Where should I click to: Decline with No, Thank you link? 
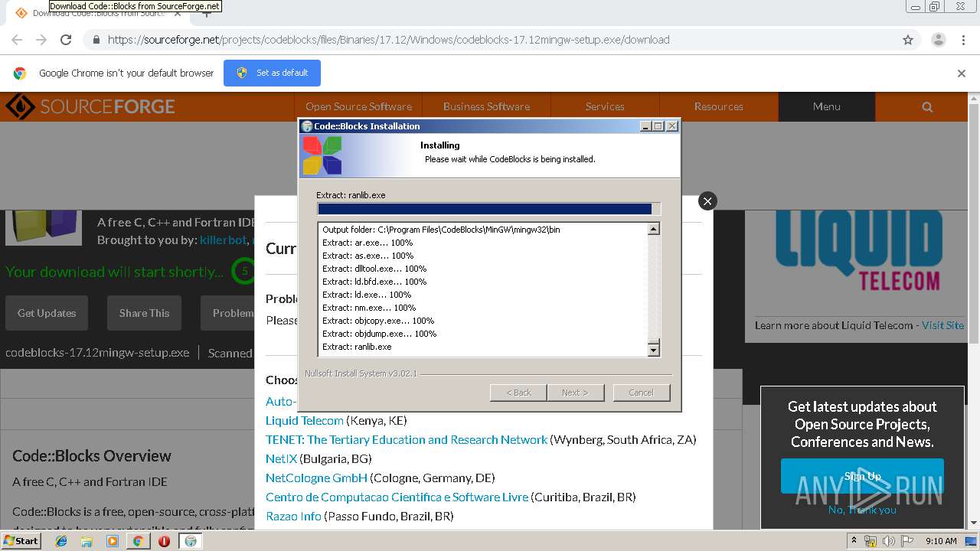(x=862, y=510)
